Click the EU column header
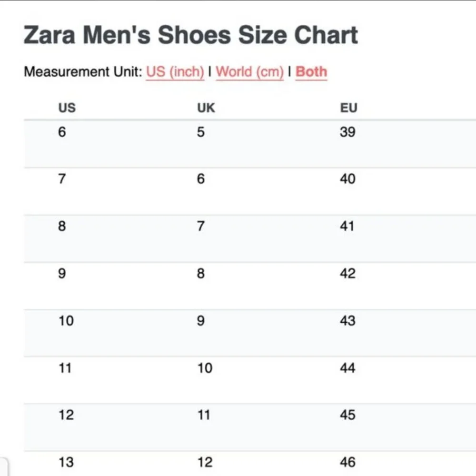Screen dimensions: 476x476 348,108
